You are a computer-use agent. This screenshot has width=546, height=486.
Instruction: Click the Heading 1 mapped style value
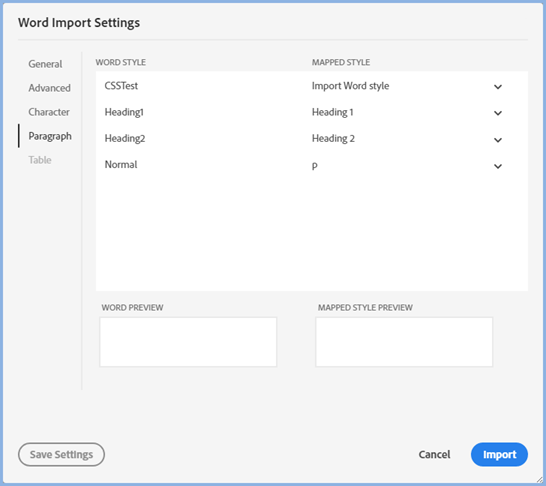[x=333, y=112]
